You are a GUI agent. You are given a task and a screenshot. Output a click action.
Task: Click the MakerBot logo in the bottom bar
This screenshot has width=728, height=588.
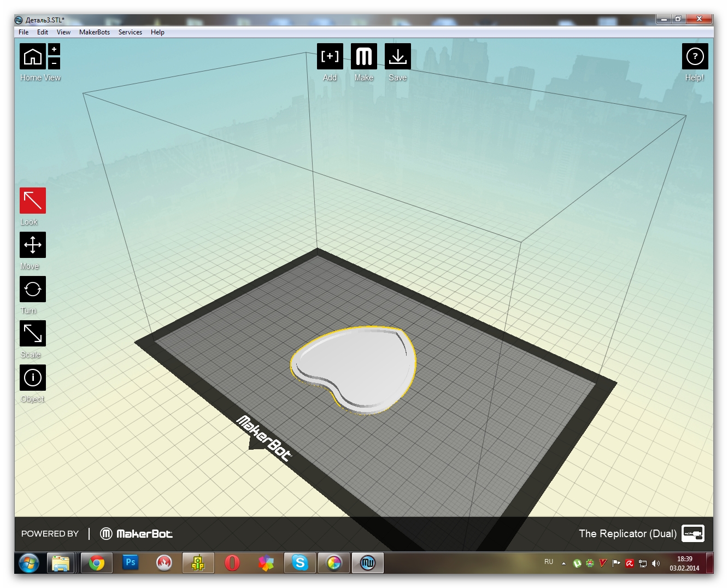pyautogui.click(x=137, y=533)
